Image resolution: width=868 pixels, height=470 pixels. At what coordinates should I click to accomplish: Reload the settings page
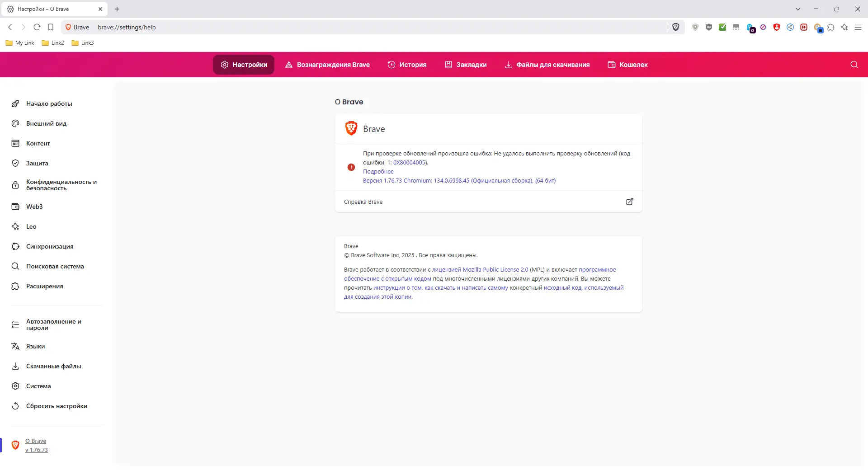37,27
